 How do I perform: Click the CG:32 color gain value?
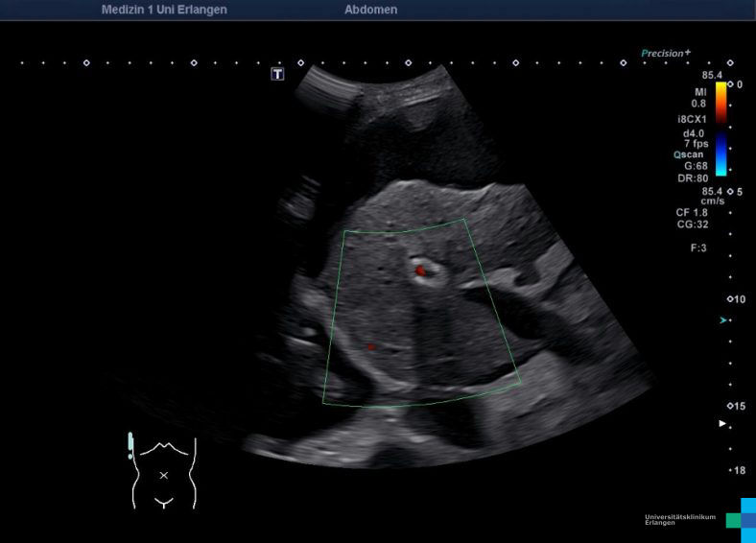click(x=691, y=224)
